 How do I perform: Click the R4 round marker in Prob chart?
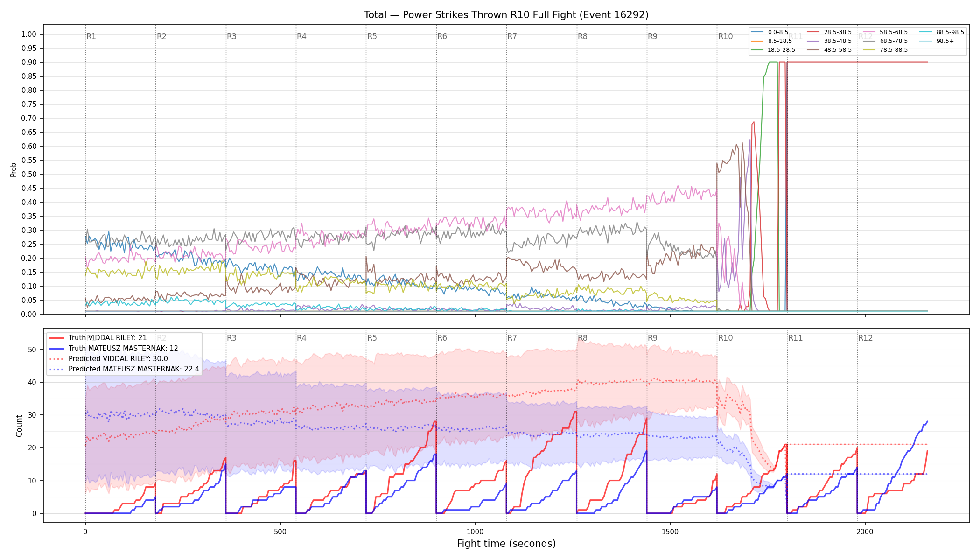(x=301, y=36)
